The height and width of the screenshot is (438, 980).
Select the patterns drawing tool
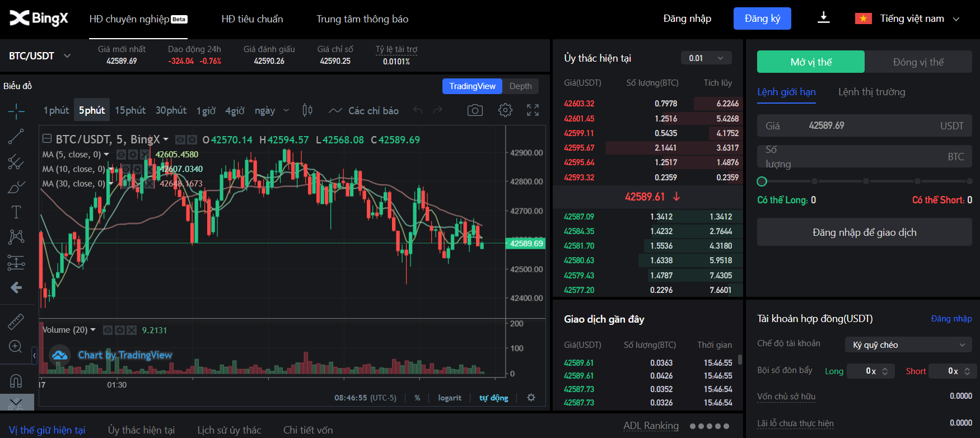click(x=16, y=237)
